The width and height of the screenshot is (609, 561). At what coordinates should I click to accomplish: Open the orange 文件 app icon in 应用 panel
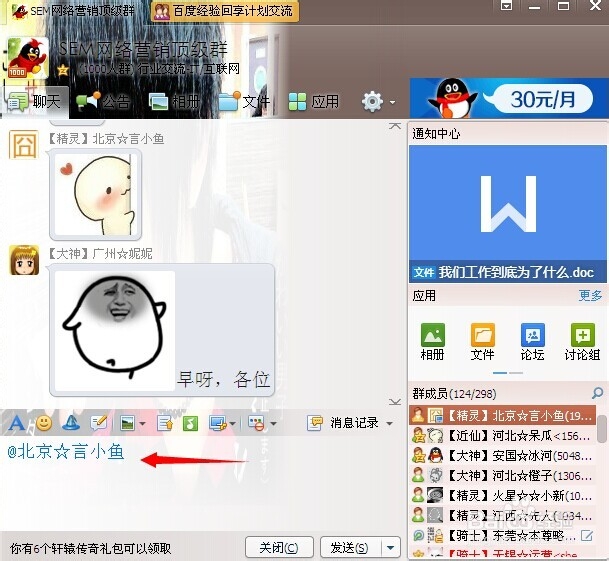tap(482, 335)
